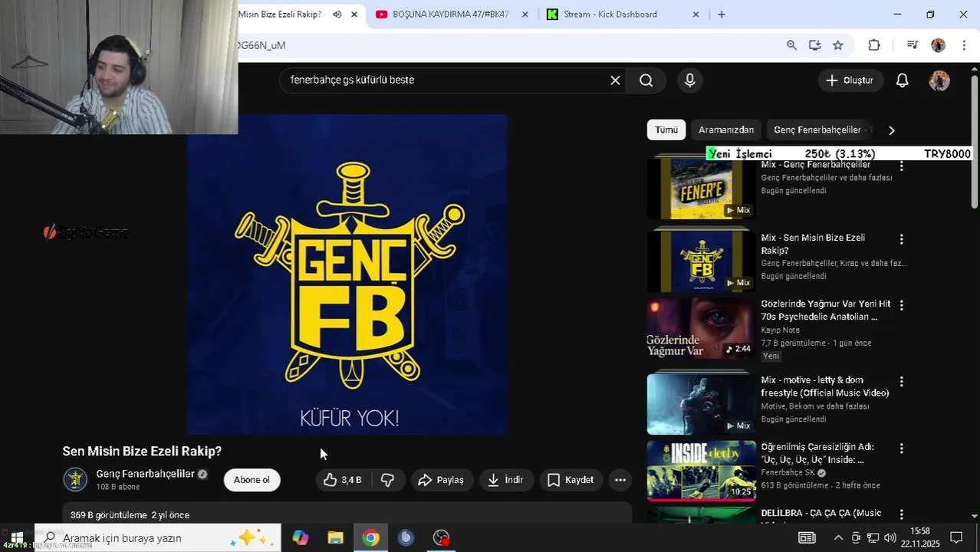Open Genç FB mix thumbnail in sidebar
Image resolution: width=980 pixels, height=552 pixels.
701,261
